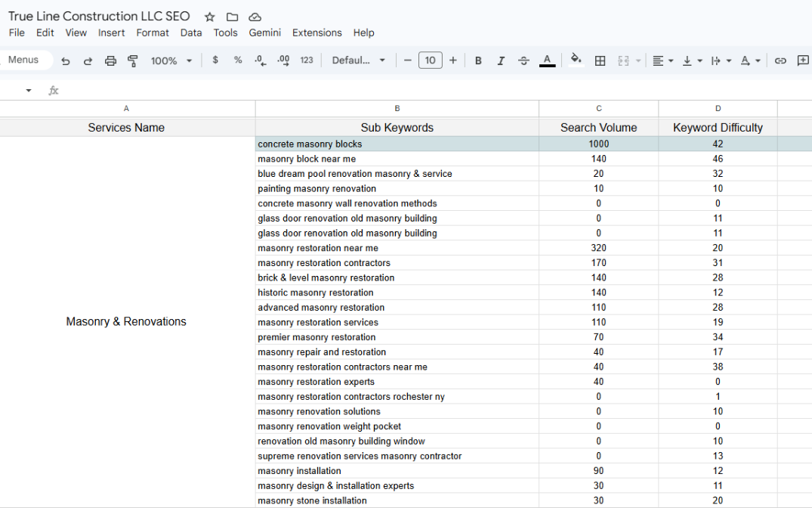Viewport: 812px width, 508px height.
Task: Star this spreadsheet document
Action: pyautogui.click(x=210, y=17)
